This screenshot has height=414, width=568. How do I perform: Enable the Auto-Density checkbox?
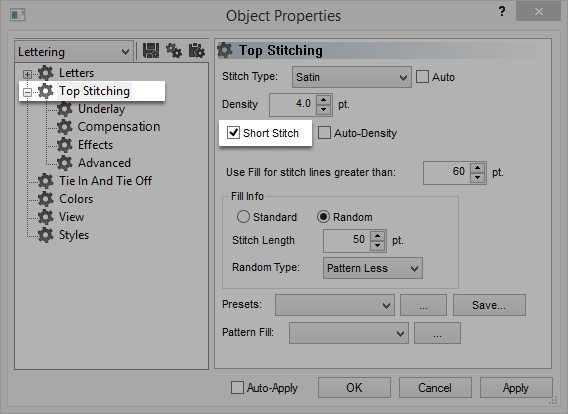324,133
